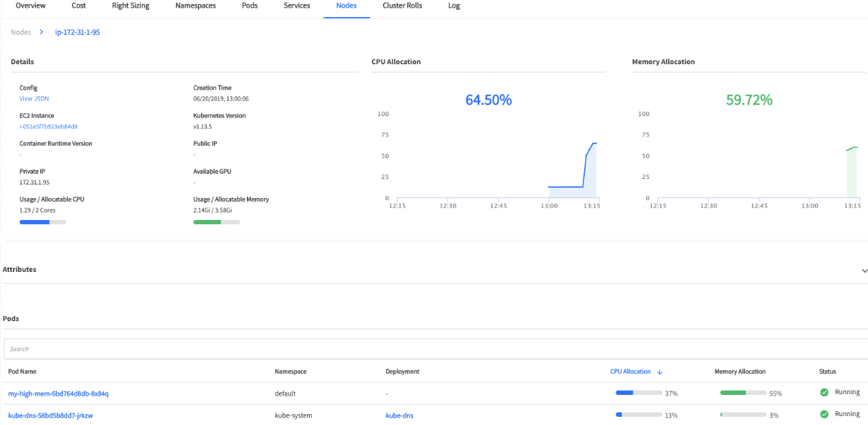The width and height of the screenshot is (868, 425).
Task: Open the Cost tab
Action: click(79, 5)
